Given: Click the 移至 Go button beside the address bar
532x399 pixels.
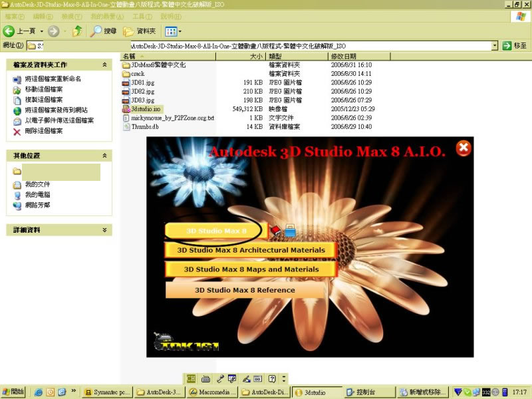Looking at the screenshot, I should 515,45.
